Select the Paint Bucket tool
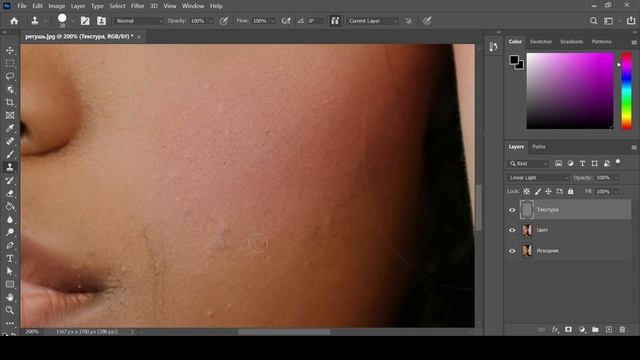 (10, 207)
